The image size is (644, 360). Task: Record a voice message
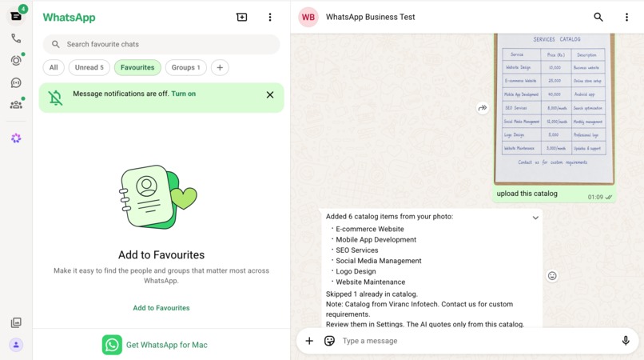point(626,341)
